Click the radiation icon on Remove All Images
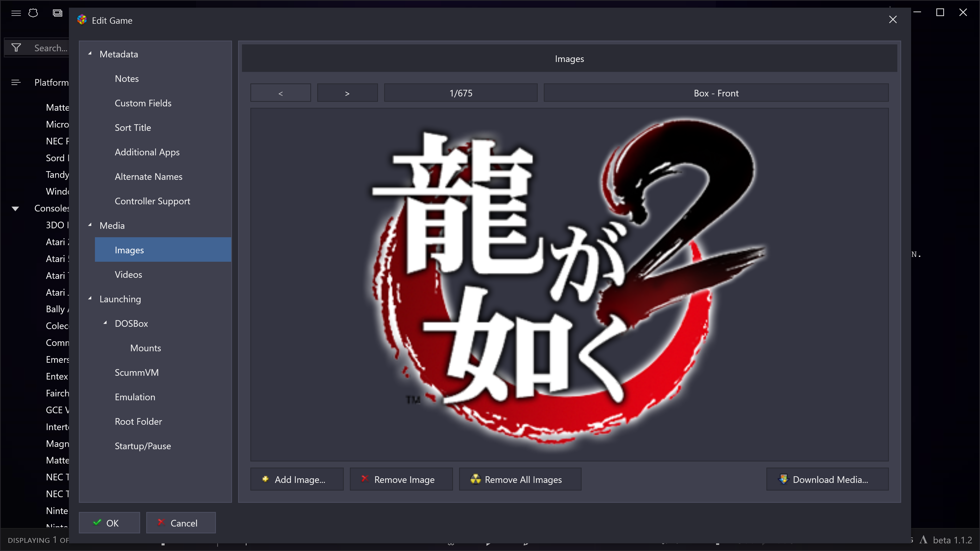The width and height of the screenshot is (980, 551). pyautogui.click(x=475, y=479)
